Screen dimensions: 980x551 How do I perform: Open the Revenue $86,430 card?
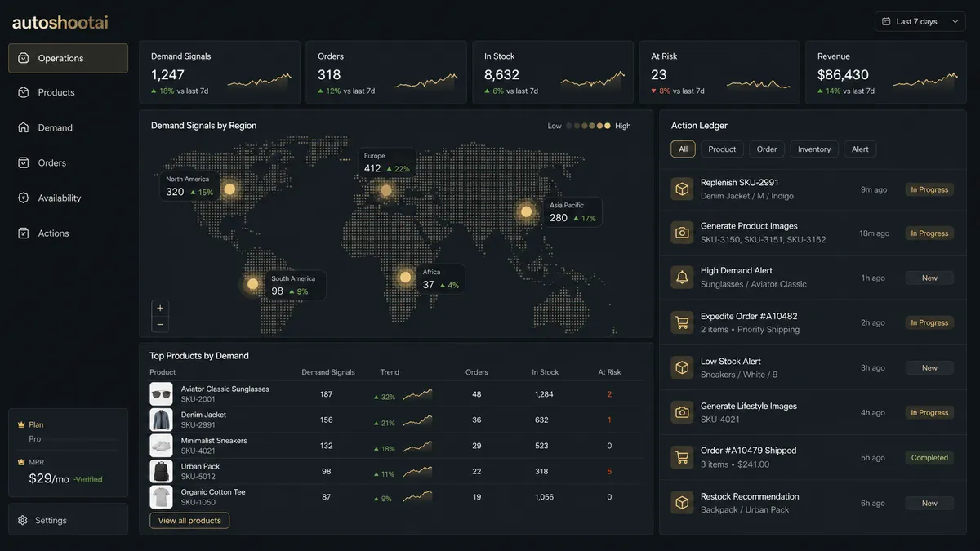886,73
